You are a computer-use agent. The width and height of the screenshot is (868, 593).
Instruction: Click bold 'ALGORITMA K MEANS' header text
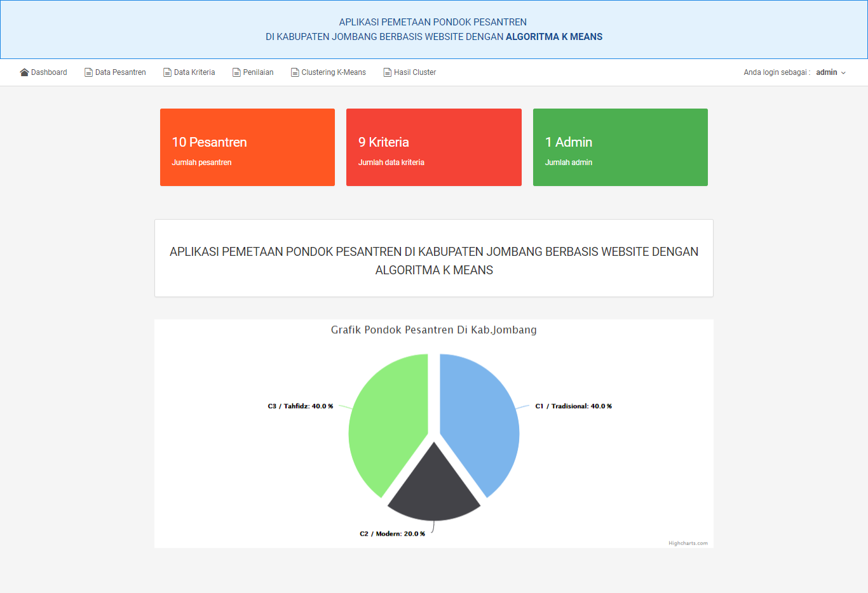pos(554,37)
